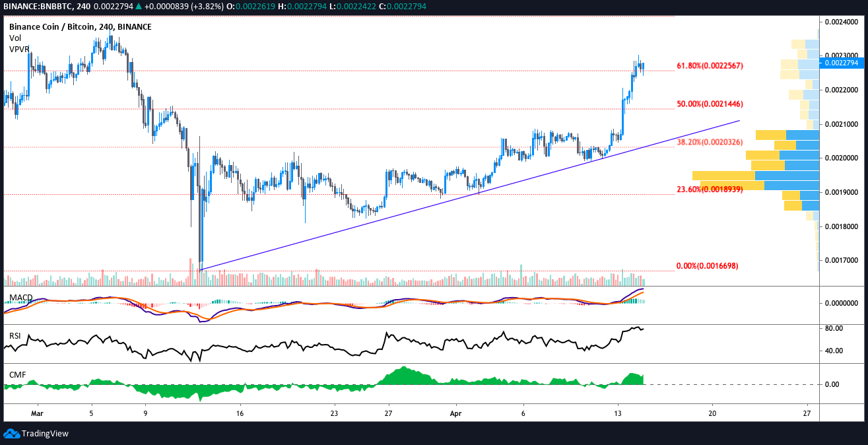
Task: Click the TradingView cloud logo icon
Action: pos(11,434)
